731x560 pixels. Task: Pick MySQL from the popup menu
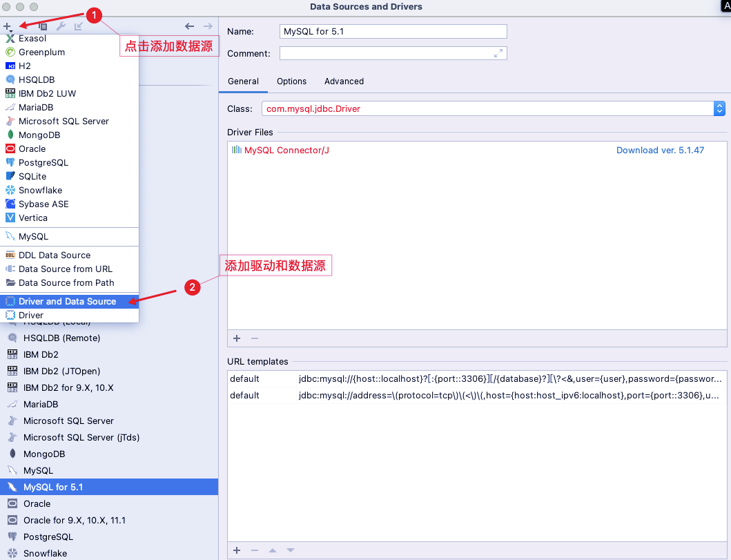point(70,236)
